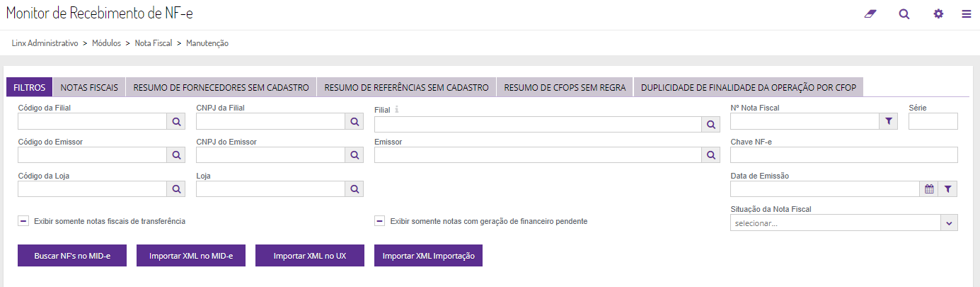The height and width of the screenshot is (287, 980).
Task: Click the Série input field
Action: click(x=933, y=122)
